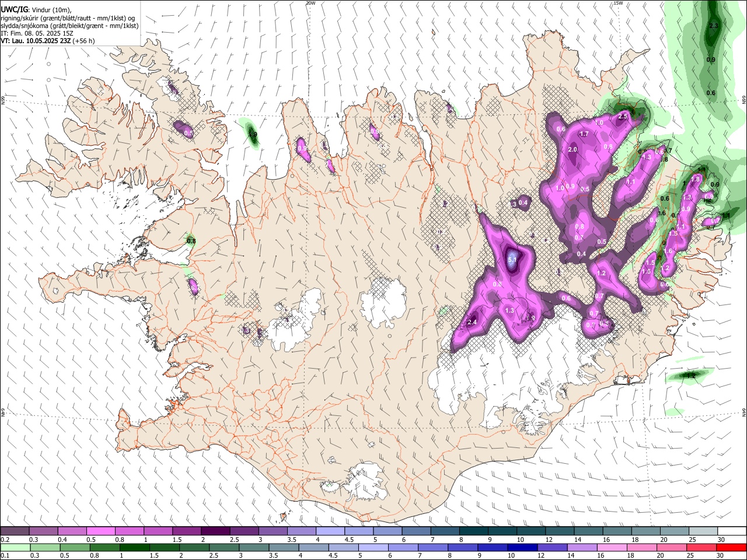The height and width of the screenshot is (560, 747).
Task: Click the bright red 30 mm legend swatch
Action: click(x=732, y=547)
